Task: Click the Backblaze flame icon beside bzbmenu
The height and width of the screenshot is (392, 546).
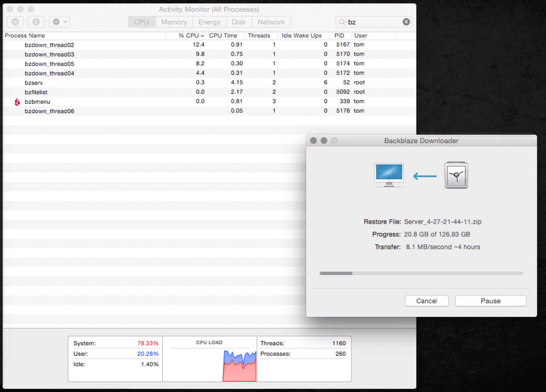Action: (x=17, y=102)
